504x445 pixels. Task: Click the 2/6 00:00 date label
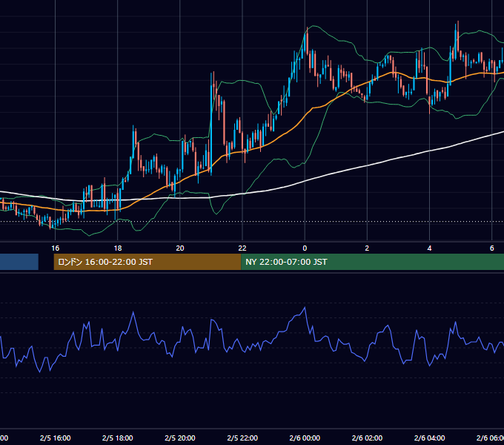(x=305, y=438)
